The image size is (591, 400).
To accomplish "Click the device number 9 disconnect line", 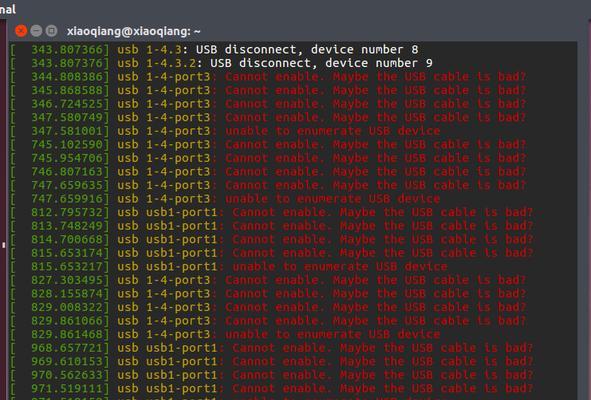I will click(221, 63).
